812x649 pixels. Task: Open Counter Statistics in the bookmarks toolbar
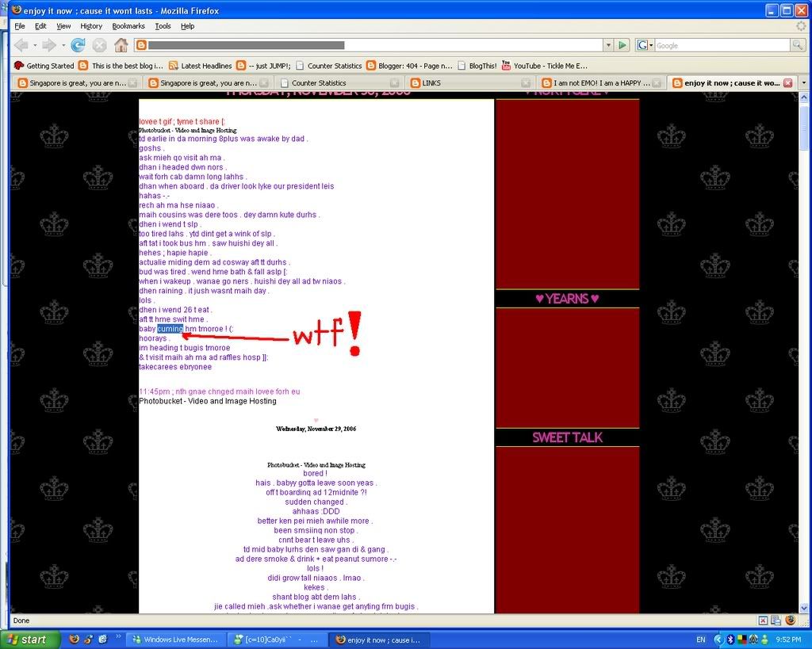(328, 66)
